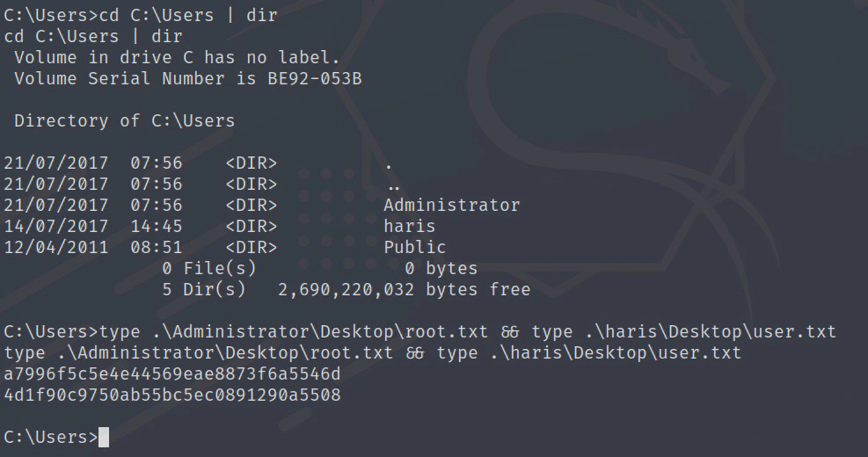Click the Administrator directory entry
Image resolution: width=868 pixels, height=457 pixels.
(451, 205)
